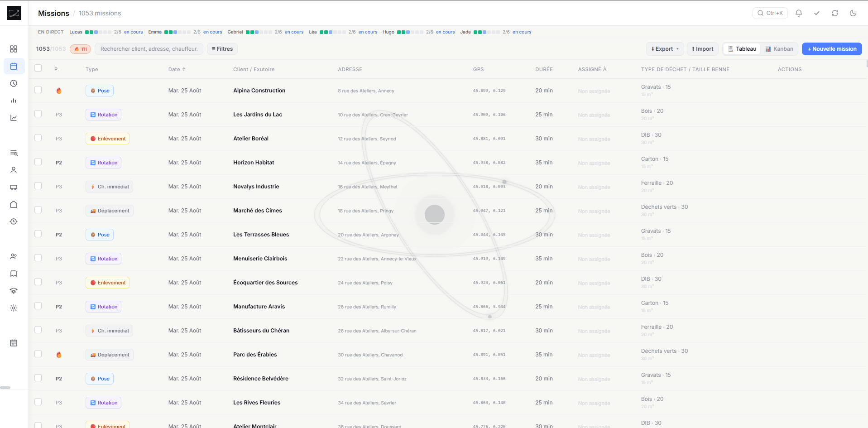The width and height of the screenshot is (868, 428).
Task: Open the Export dropdown
Action: [665, 49]
